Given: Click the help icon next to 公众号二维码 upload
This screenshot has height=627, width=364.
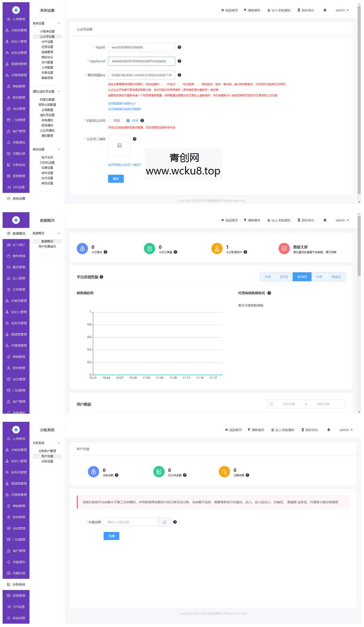Looking at the screenshot, I should [x=135, y=139].
